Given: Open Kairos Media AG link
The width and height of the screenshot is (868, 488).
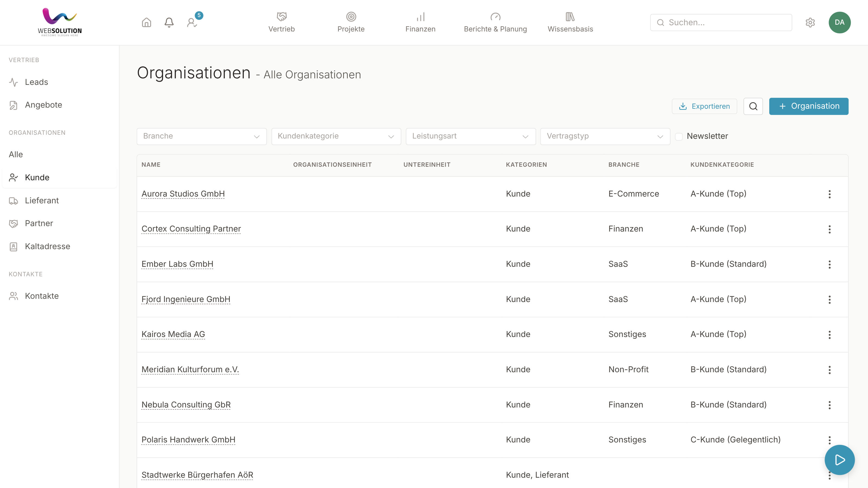Looking at the screenshot, I should 173,334.
